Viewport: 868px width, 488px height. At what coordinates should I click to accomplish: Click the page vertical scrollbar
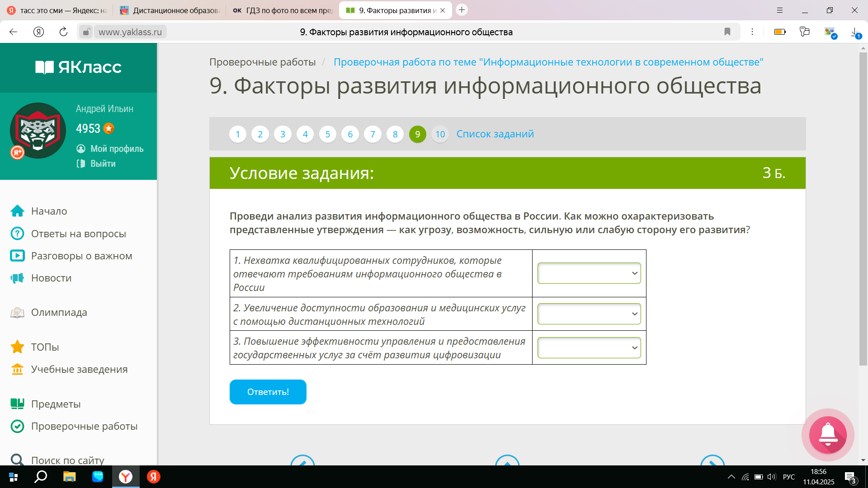pyautogui.click(x=863, y=209)
